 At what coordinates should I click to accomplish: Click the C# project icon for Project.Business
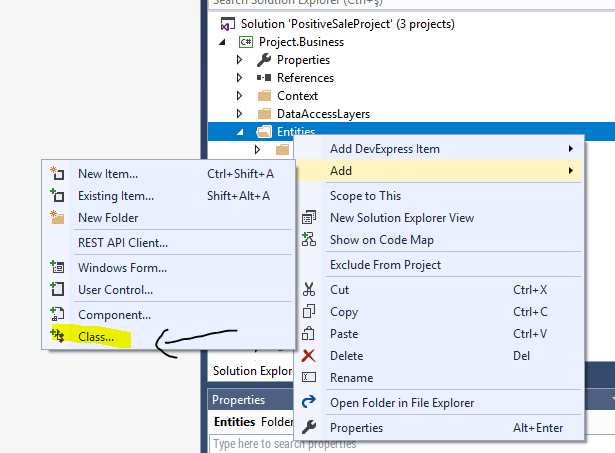246,42
